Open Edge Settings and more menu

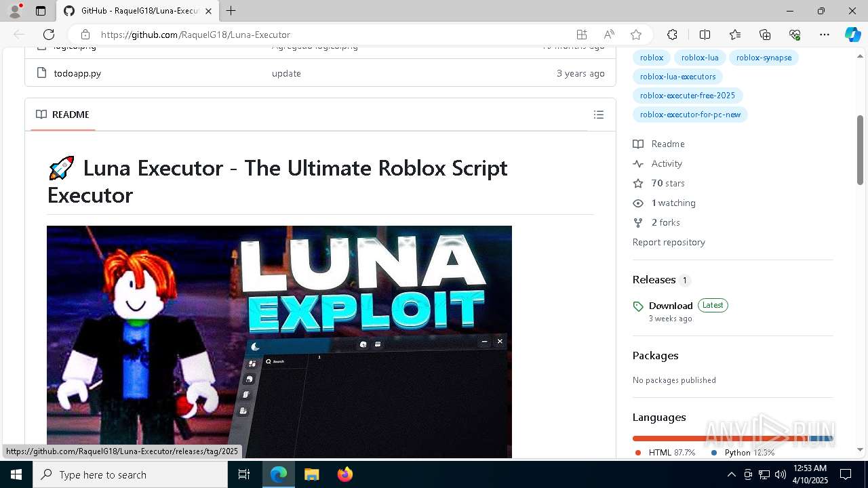[825, 35]
